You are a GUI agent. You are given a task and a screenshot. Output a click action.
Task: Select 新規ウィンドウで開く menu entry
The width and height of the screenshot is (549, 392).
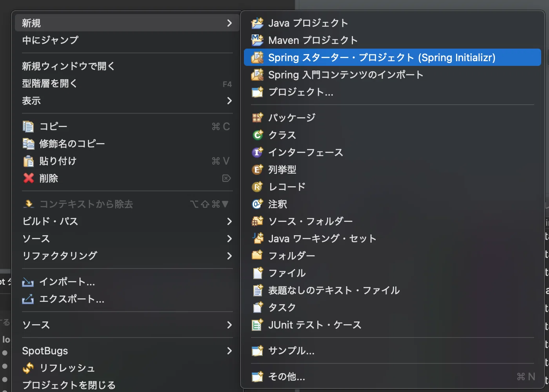tap(127, 66)
